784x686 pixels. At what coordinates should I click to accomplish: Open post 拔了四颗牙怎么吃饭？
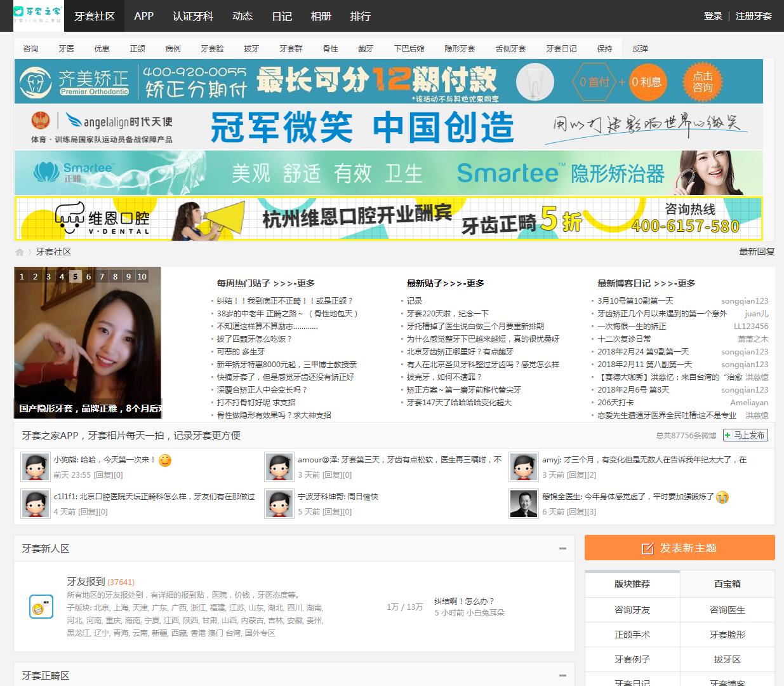coord(255,339)
